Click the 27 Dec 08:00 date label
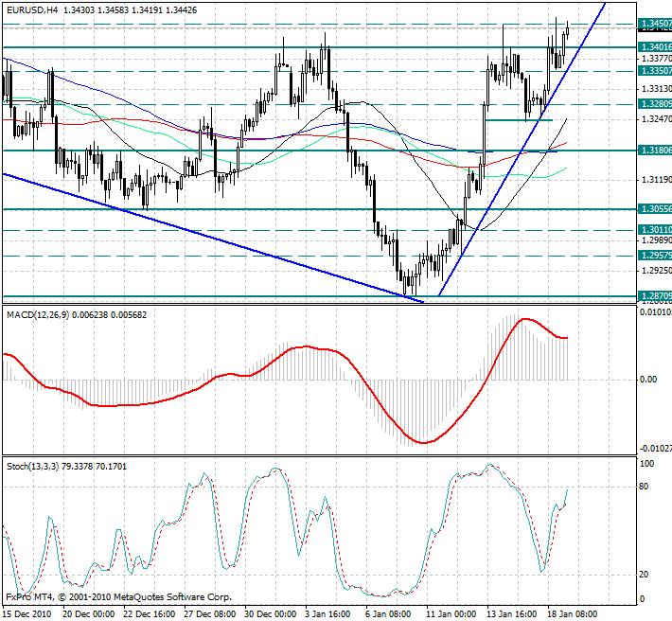 pyautogui.click(x=210, y=613)
